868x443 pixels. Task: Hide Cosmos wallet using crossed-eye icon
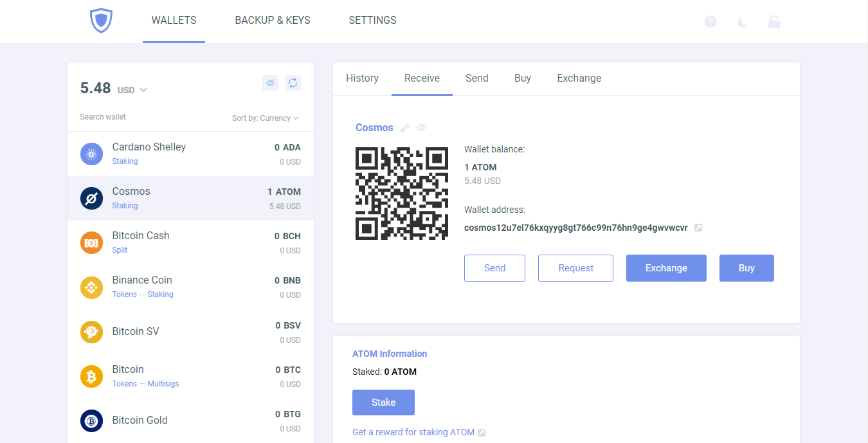[x=421, y=128]
